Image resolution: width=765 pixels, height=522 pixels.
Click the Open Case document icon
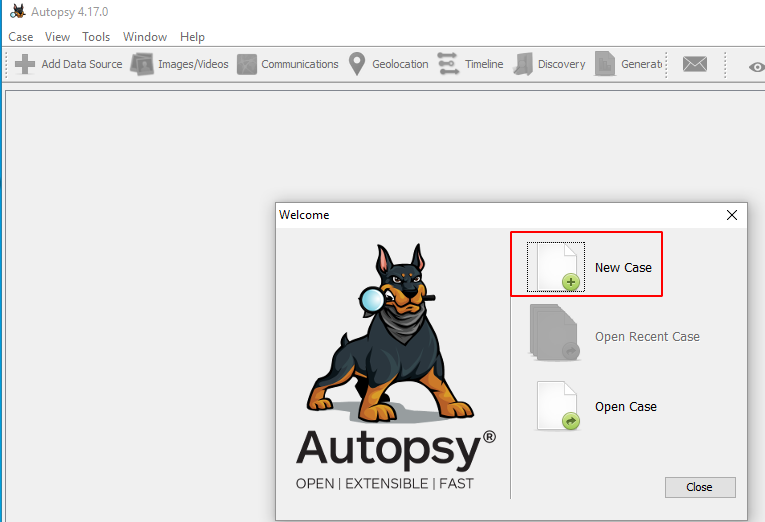558,406
